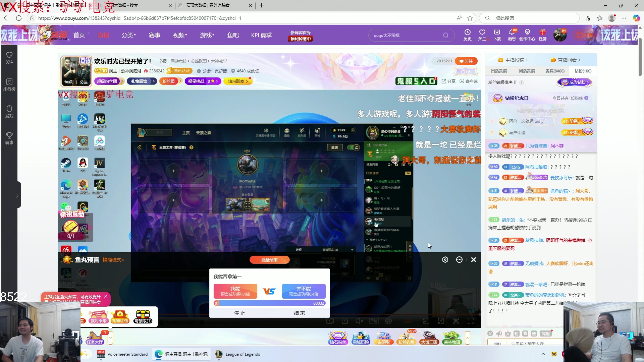Refresh the browser page
This screenshot has height=362, width=644.
[19, 18]
